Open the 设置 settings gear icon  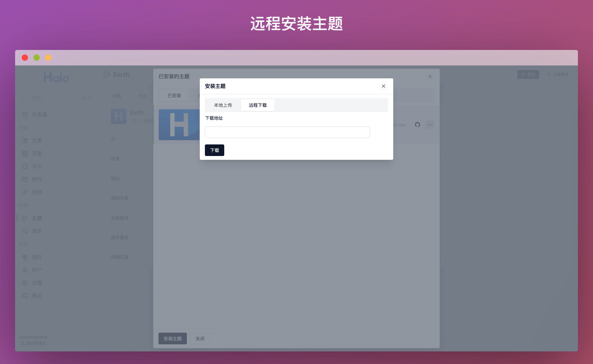[x=25, y=283]
